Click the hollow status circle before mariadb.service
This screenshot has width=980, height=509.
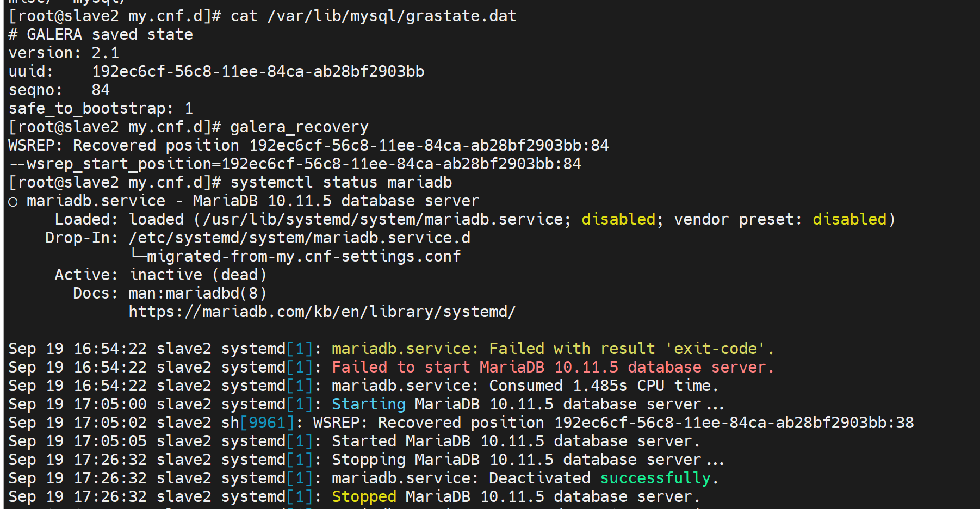[13, 202]
